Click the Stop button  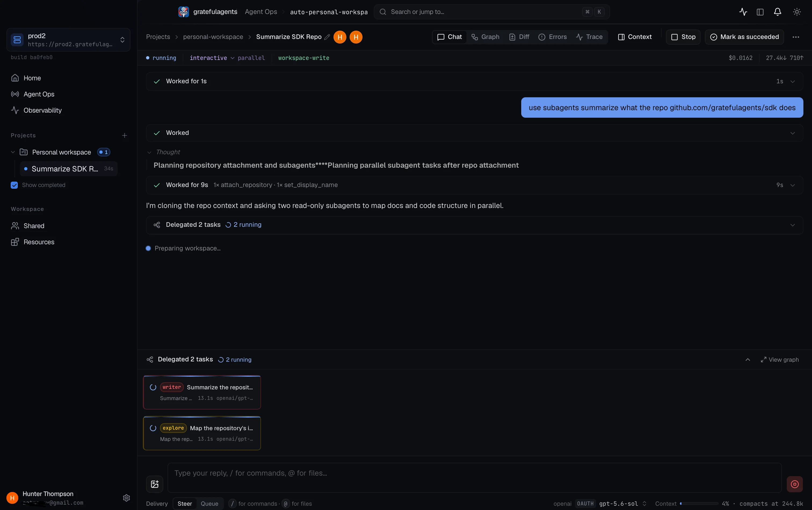click(683, 37)
